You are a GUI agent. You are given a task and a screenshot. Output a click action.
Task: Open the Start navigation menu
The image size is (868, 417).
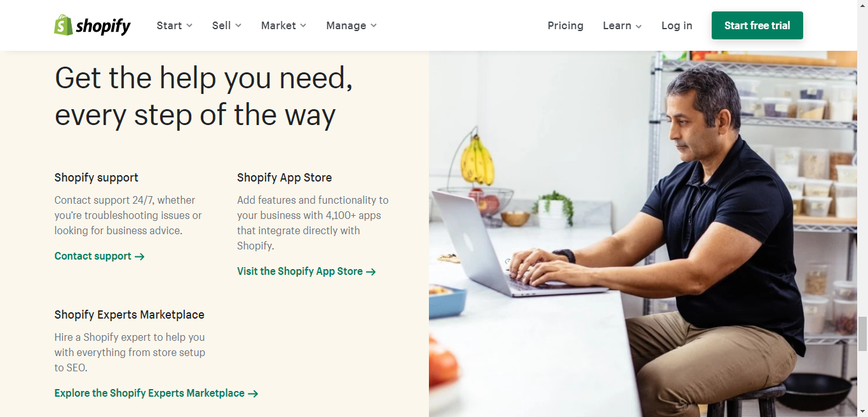(174, 25)
